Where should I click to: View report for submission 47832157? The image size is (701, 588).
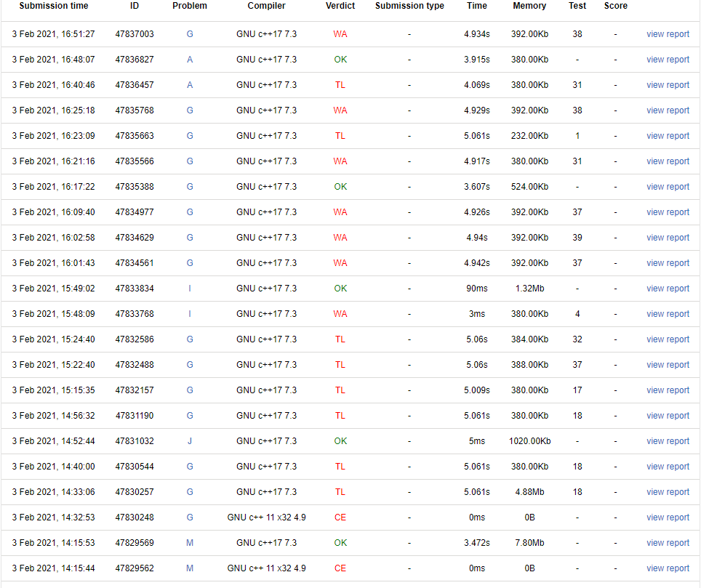tap(668, 390)
